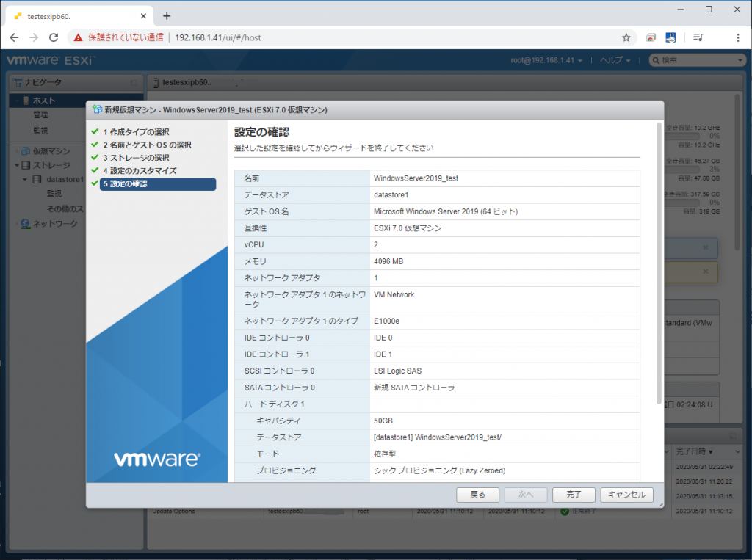Select step 4 設定のカスタマイズ
The image size is (752, 560).
coord(140,171)
